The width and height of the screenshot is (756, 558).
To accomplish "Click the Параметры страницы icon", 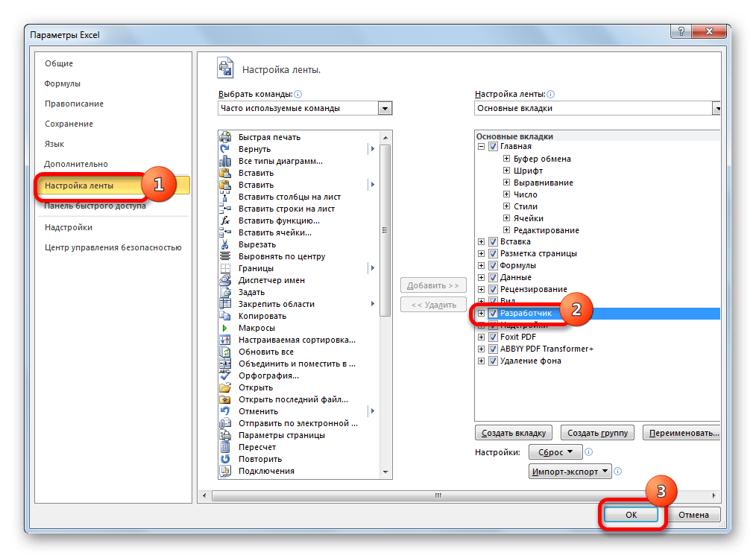I will pyautogui.click(x=225, y=435).
